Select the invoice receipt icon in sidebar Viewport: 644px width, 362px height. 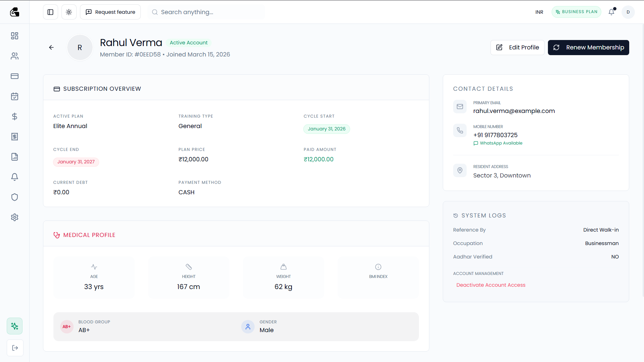click(14, 137)
